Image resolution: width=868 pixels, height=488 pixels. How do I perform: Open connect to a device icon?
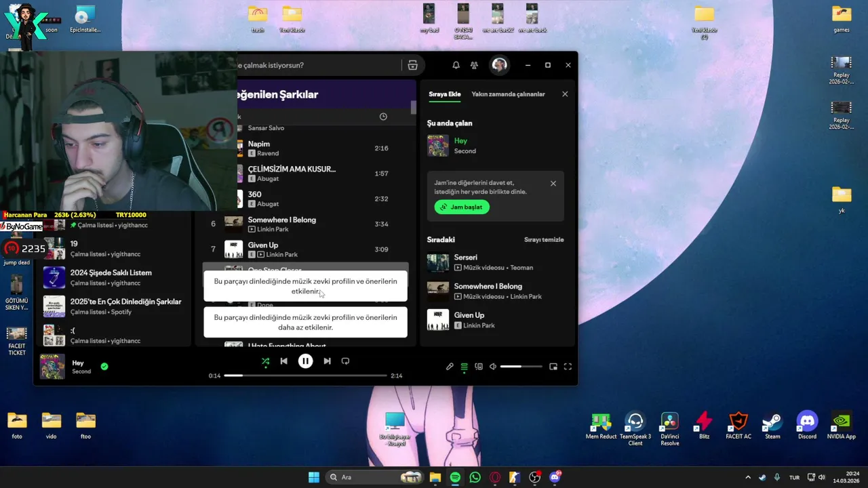pos(479,367)
